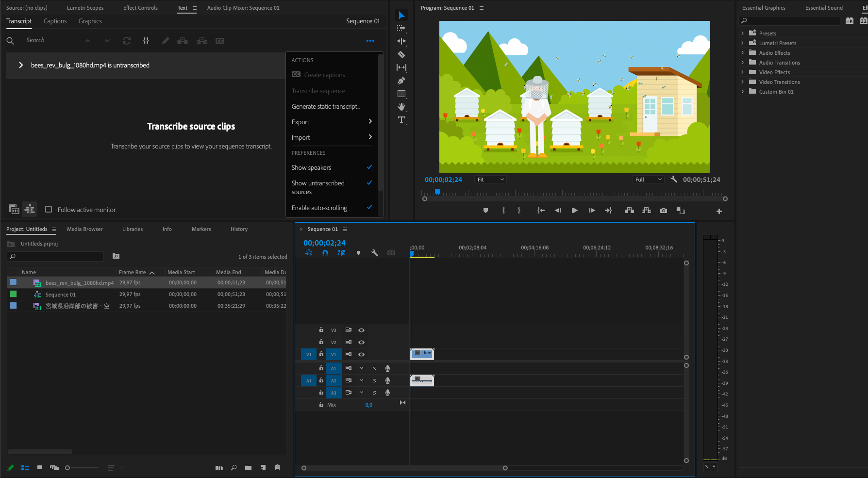
Task: Click the camera icon to export a frame
Action: coord(663,210)
